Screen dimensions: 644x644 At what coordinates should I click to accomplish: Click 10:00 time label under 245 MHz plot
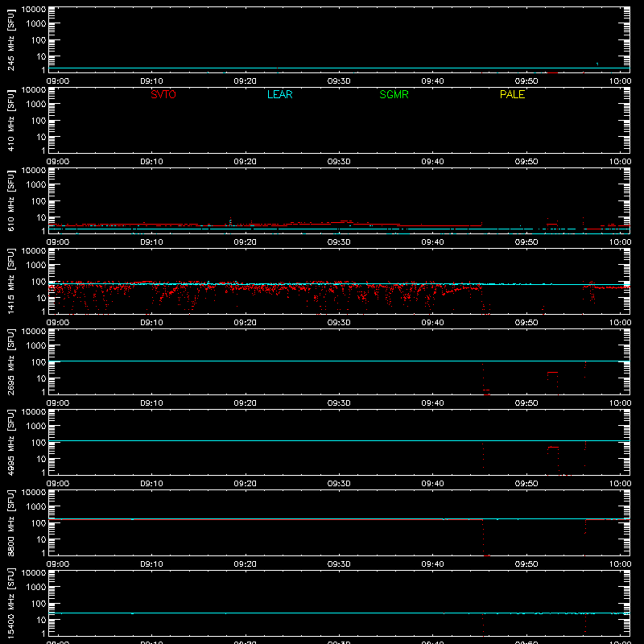tap(620, 81)
